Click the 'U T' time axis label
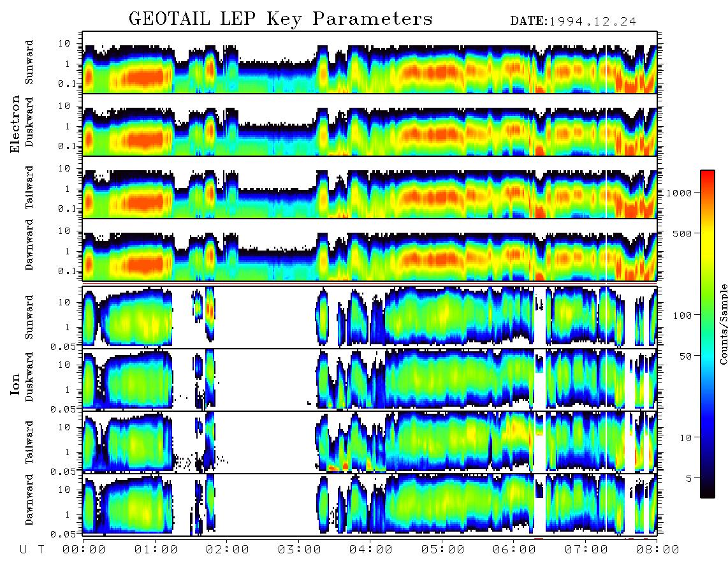This screenshot has height=561, width=728. [x=32, y=550]
